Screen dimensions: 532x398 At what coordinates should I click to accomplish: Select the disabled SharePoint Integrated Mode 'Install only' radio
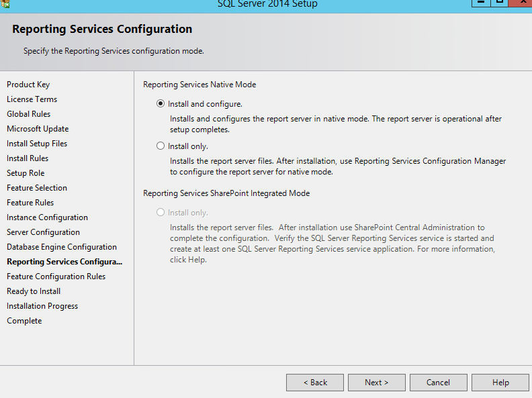161,213
